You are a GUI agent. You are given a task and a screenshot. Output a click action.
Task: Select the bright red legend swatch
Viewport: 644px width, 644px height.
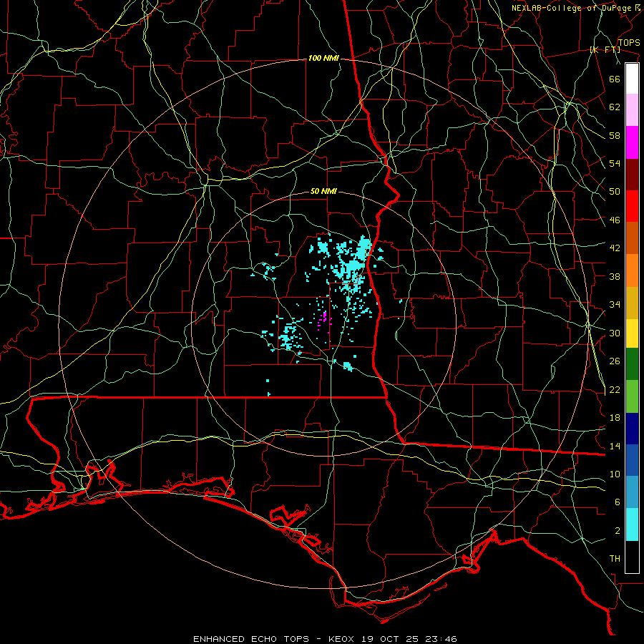[x=632, y=206]
